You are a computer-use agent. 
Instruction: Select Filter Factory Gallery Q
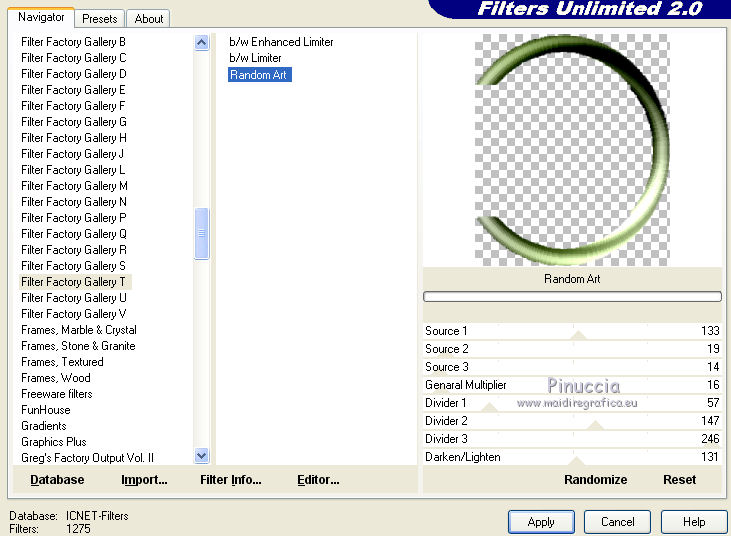(x=74, y=234)
